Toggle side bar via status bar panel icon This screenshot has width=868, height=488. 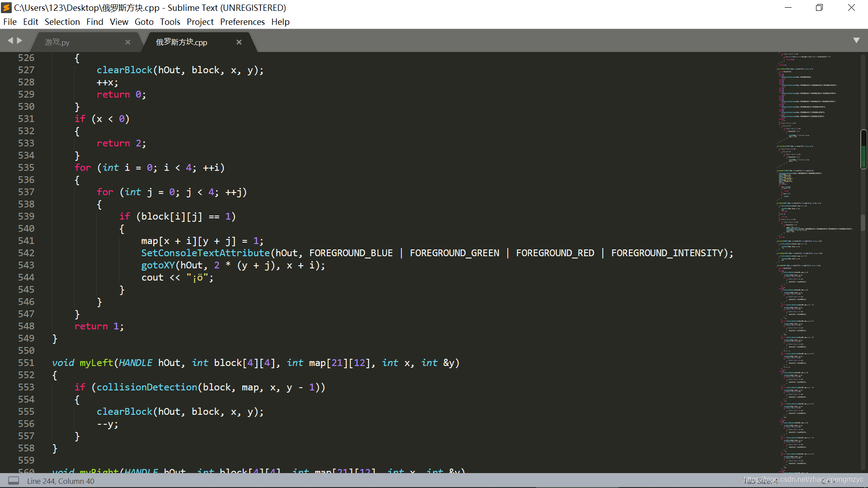(x=14, y=481)
